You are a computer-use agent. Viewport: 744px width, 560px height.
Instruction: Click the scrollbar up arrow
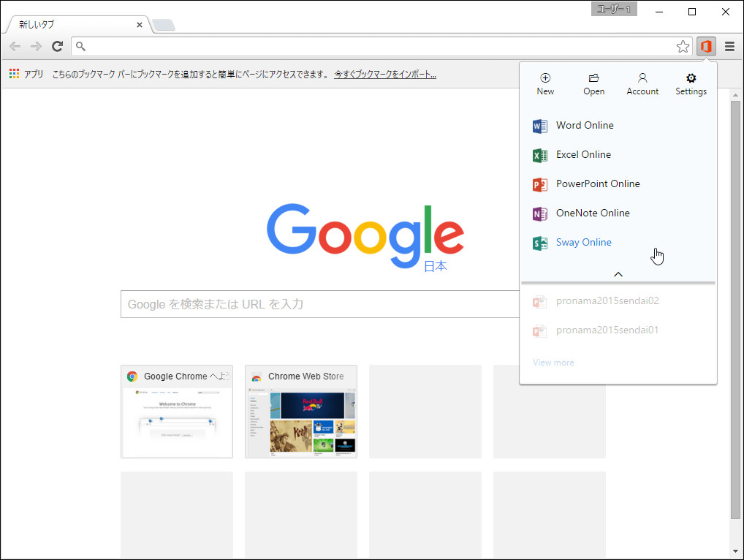(735, 95)
